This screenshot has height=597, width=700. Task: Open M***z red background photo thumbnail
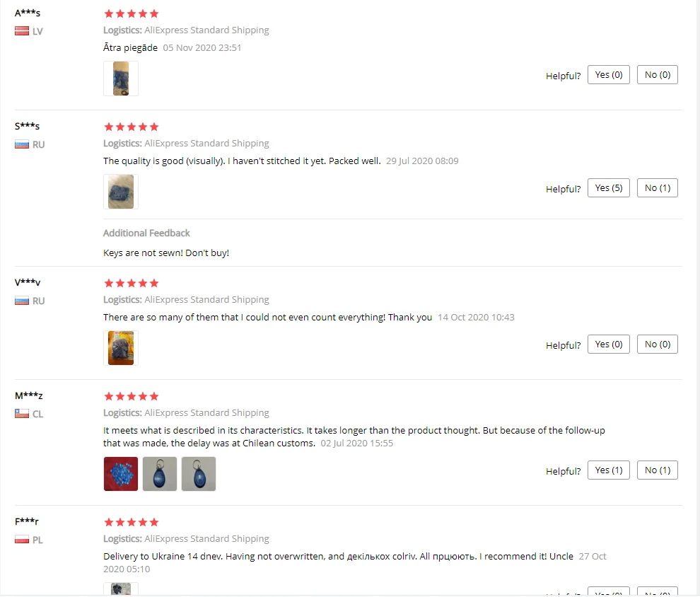coord(120,474)
